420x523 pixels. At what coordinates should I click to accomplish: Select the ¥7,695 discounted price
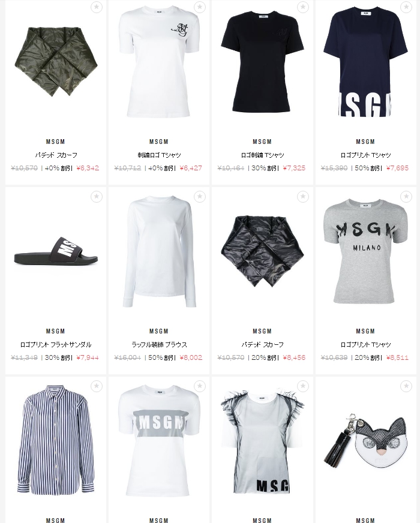[397, 168]
